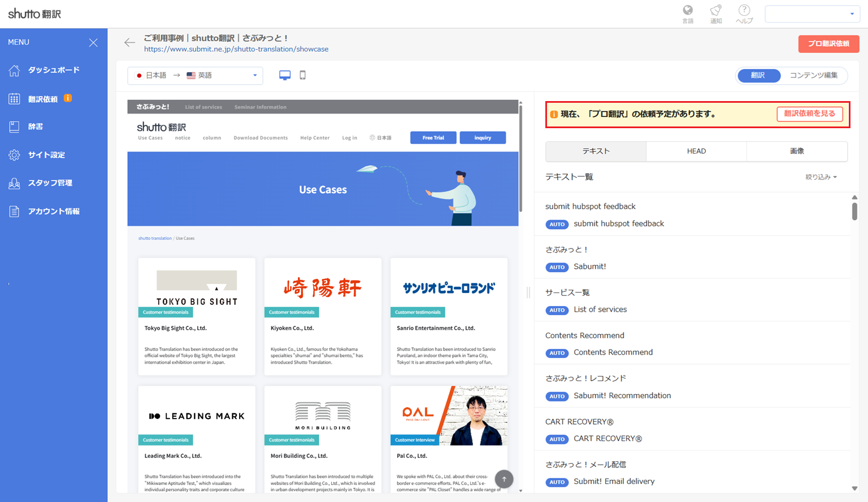The width and height of the screenshot is (868, 502).
Task: Click the text list scrollbar thumb
Action: pyautogui.click(x=854, y=211)
